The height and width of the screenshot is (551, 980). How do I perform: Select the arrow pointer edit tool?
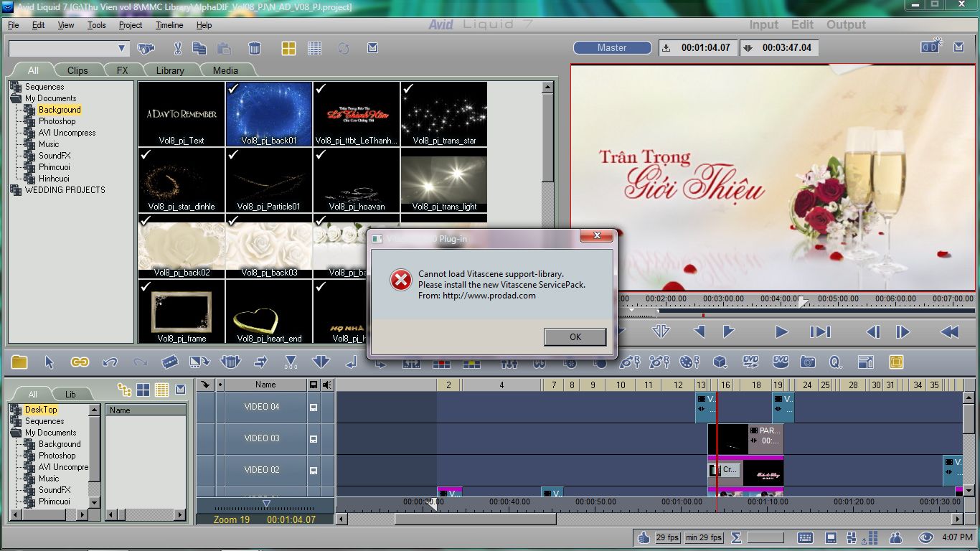pos(50,362)
